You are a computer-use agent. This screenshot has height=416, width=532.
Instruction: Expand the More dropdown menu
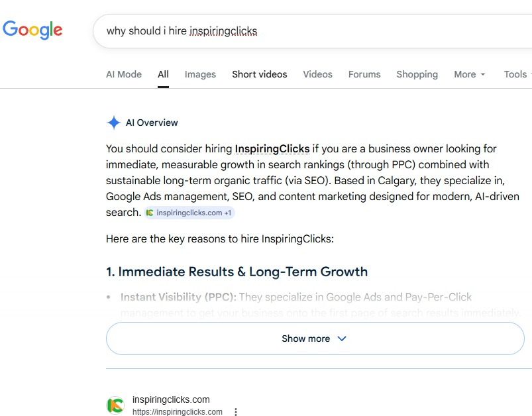(x=470, y=74)
